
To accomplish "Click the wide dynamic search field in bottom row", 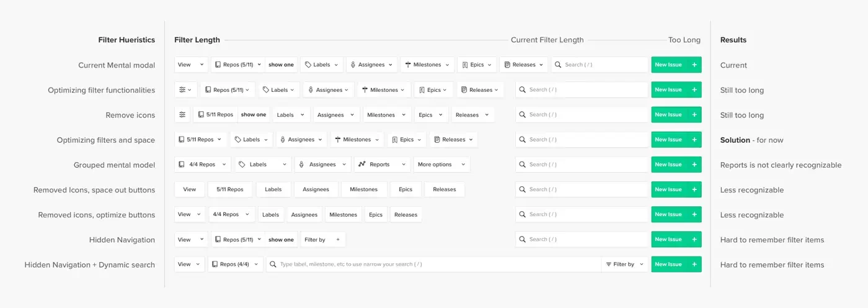I will pos(434,264).
